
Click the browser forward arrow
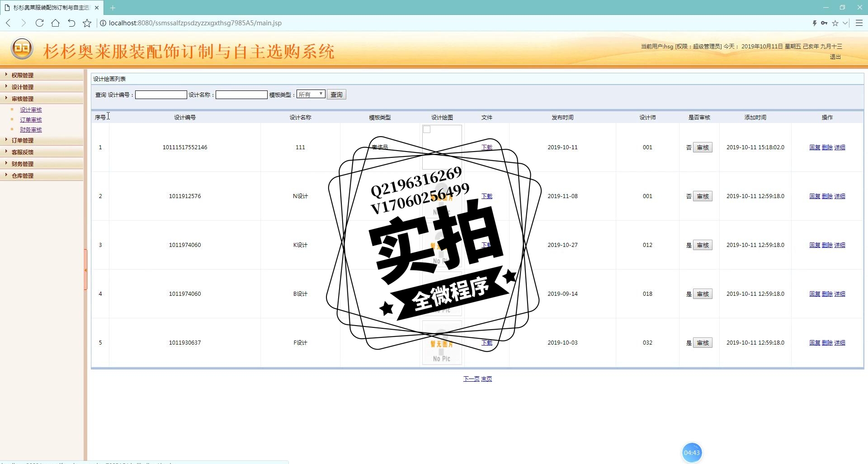click(24, 23)
